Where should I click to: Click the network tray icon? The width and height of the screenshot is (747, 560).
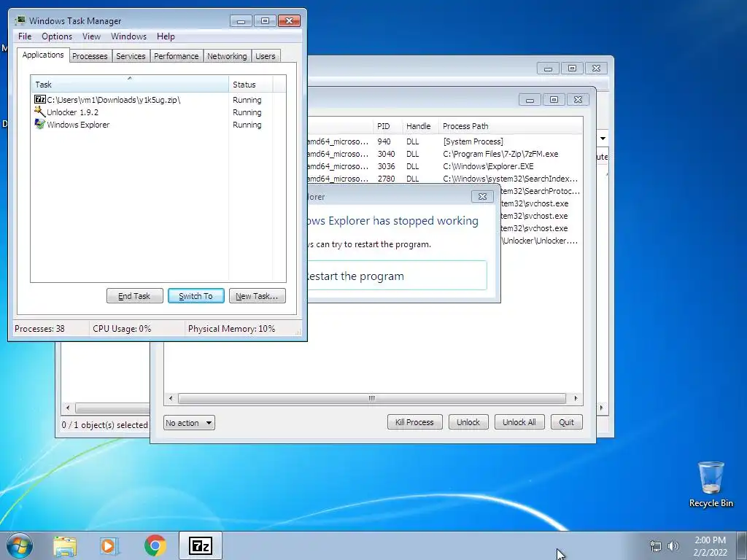point(656,546)
